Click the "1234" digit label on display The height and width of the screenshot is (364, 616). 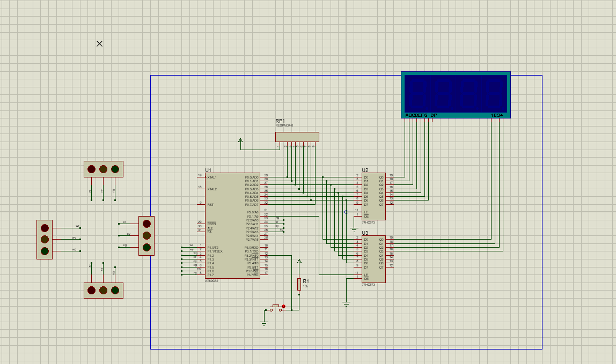click(496, 115)
